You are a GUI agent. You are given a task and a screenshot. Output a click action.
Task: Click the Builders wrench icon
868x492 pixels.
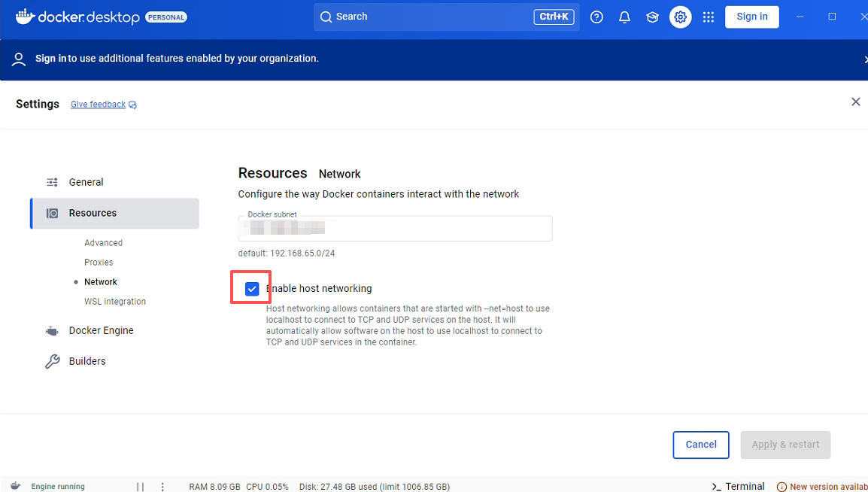tap(52, 361)
